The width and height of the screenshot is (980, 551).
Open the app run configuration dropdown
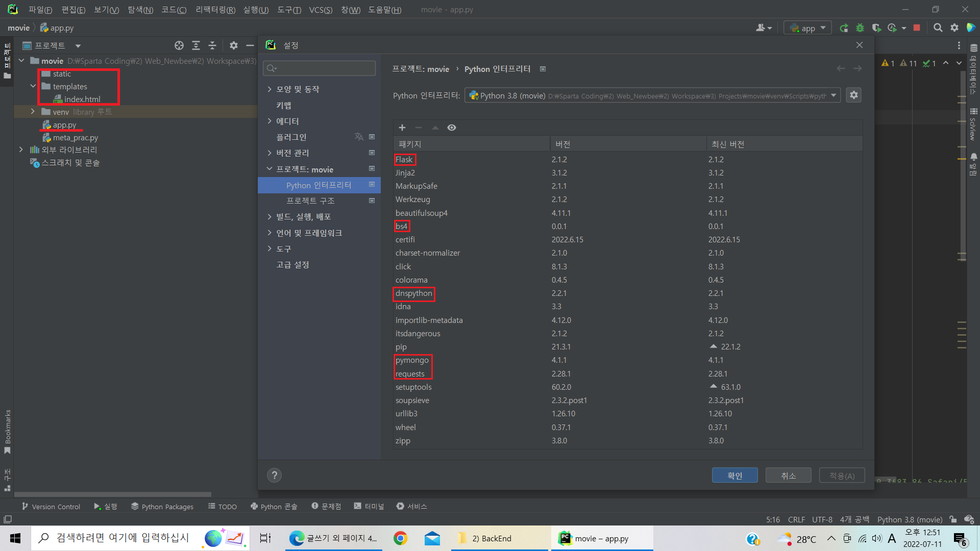pos(807,28)
